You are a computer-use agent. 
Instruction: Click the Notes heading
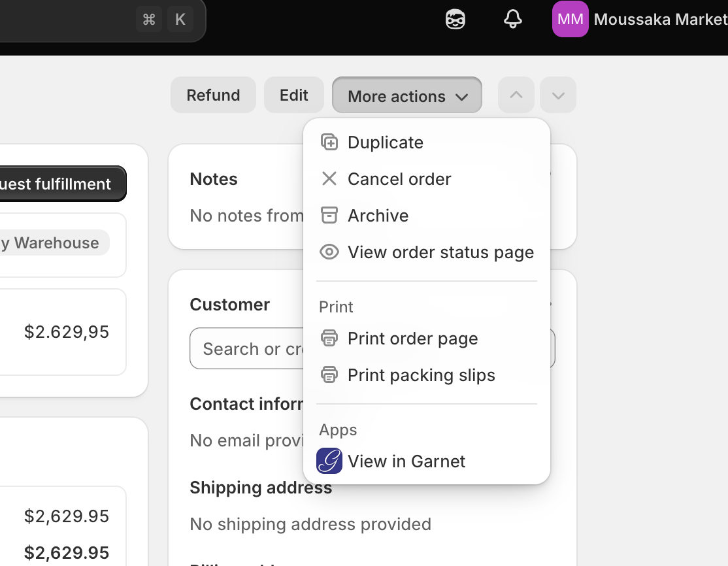coord(214,179)
